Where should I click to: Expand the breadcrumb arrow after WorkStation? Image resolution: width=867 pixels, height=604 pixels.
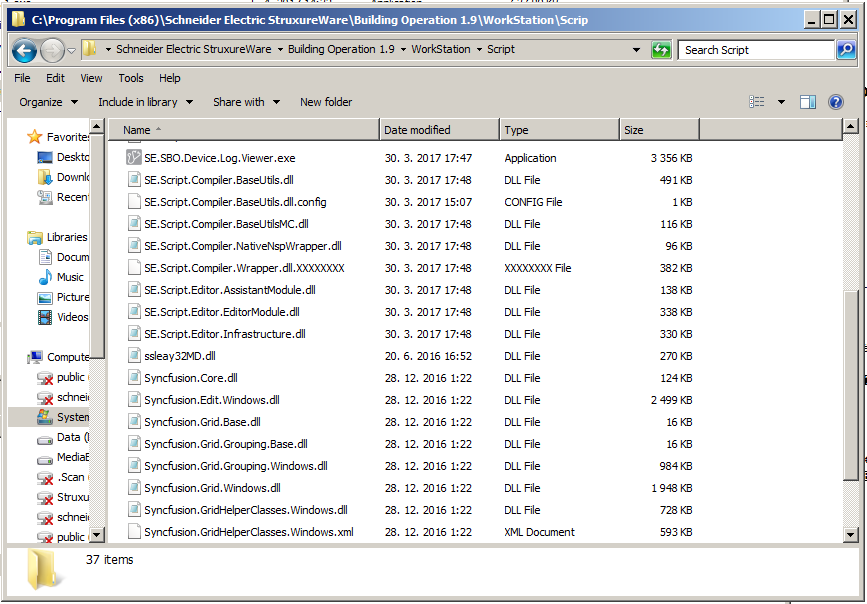(x=479, y=49)
